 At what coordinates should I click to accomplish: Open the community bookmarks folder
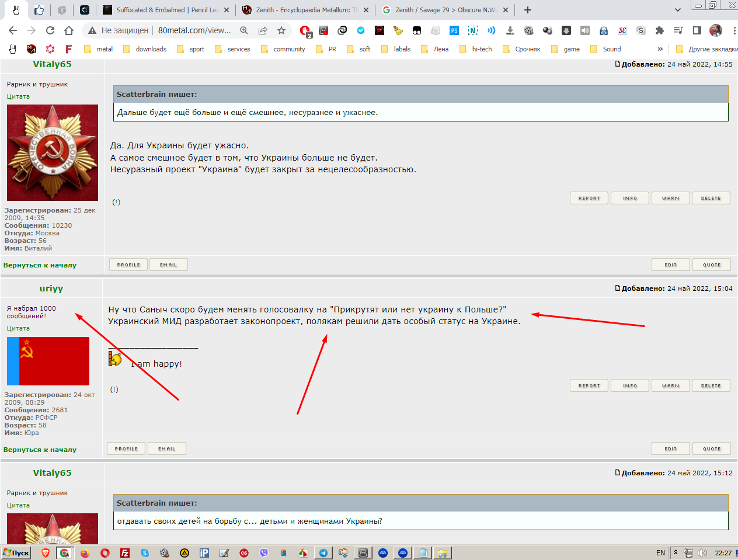[x=283, y=49]
